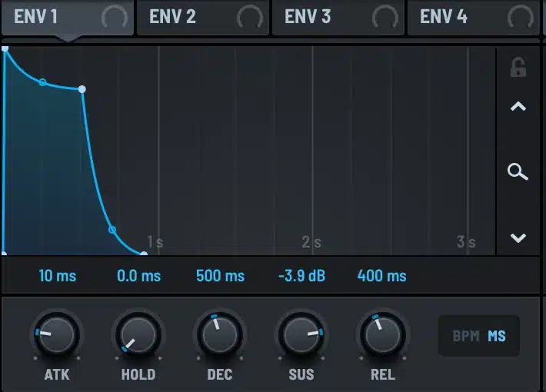Click the up chevron in envelope sidebar
This screenshot has width=546, height=392.
coord(518,106)
